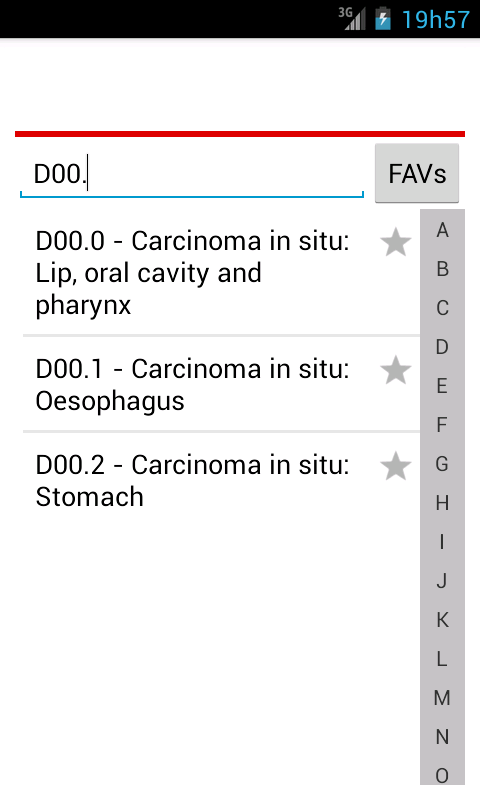The height and width of the screenshot is (800, 480).
Task: Jump to letter F in index
Action: (x=442, y=425)
